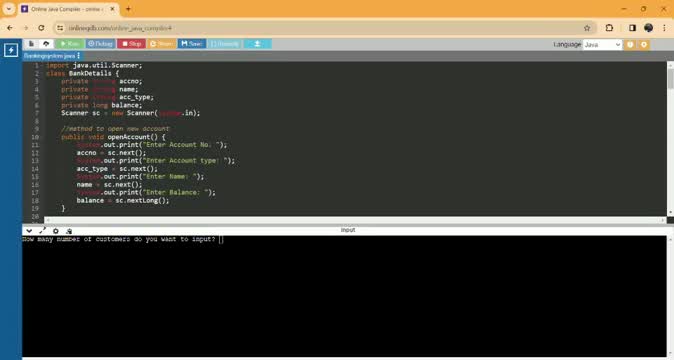Click the browser forward arrow

(26, 28)
